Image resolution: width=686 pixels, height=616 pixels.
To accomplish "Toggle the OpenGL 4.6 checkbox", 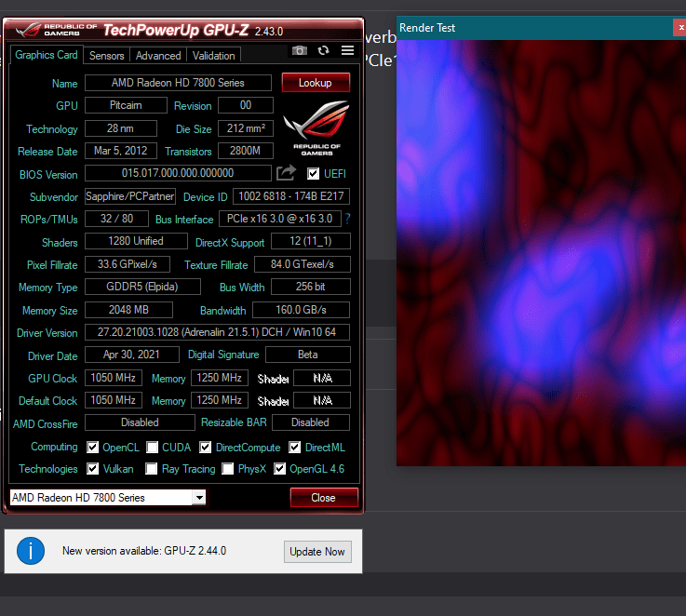I will pyautogui.click(x=279, y=469).
